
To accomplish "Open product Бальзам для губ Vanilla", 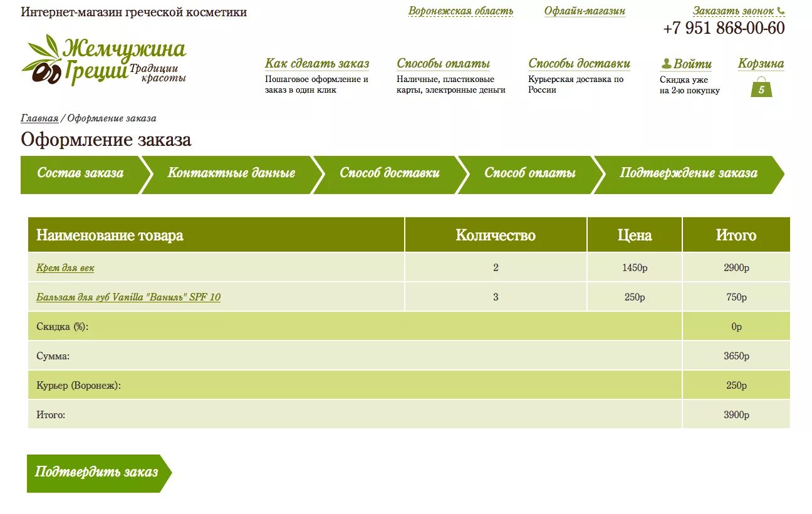I will pyautogui.click(x=128, y=297).
